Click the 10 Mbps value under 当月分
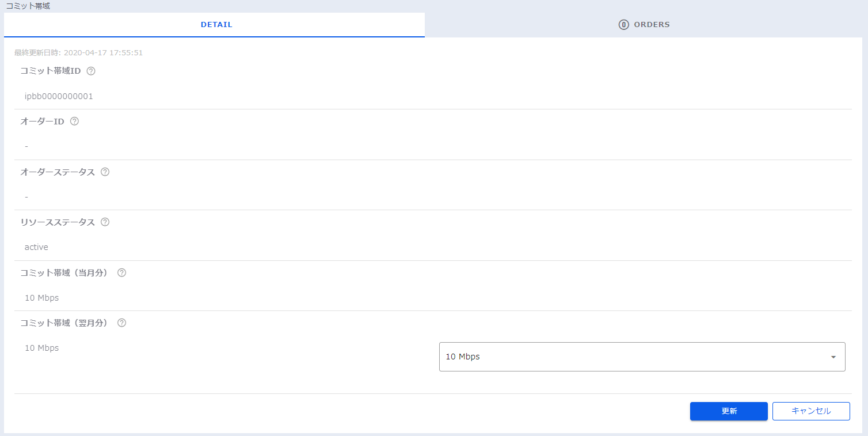Screen dimensions: 868x436 click(41, 298)
